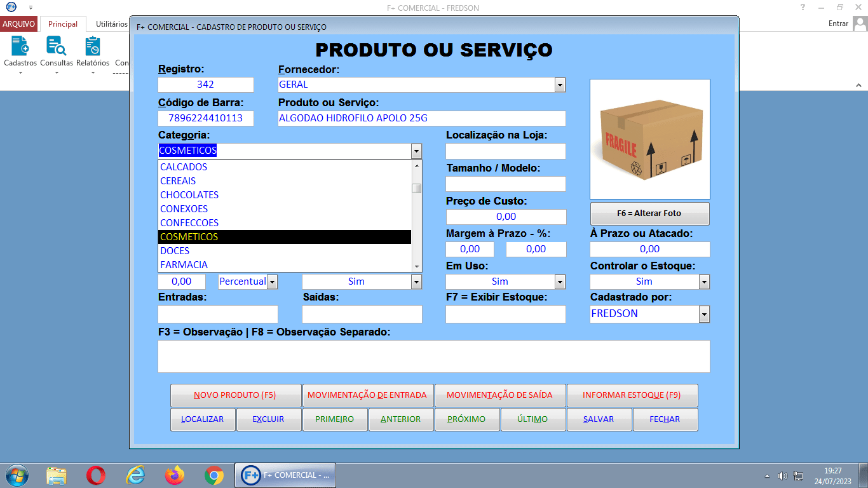Click the LOCALIZAR button
The height and width of the screenshot is (488, 868).
(x=203, y=419)
